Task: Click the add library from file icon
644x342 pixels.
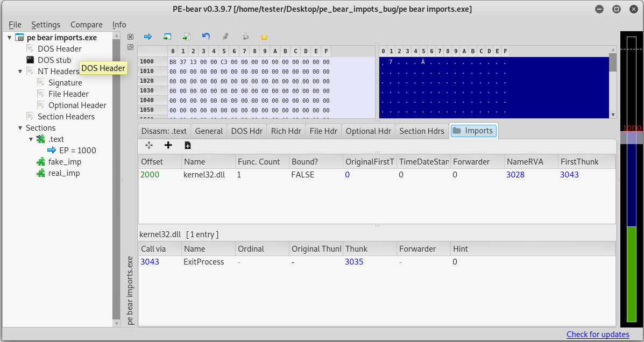Action: point(188,145)
